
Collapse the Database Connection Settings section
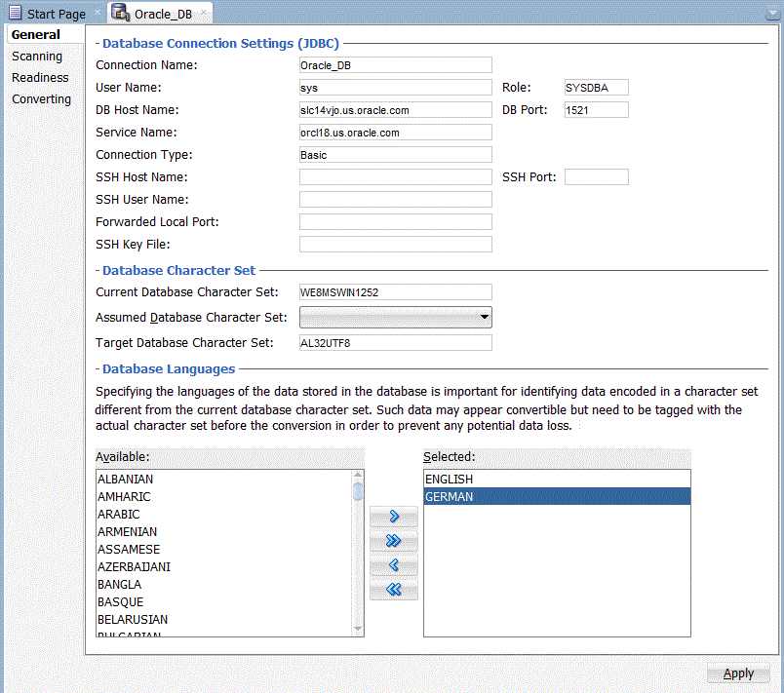[98, 44]
